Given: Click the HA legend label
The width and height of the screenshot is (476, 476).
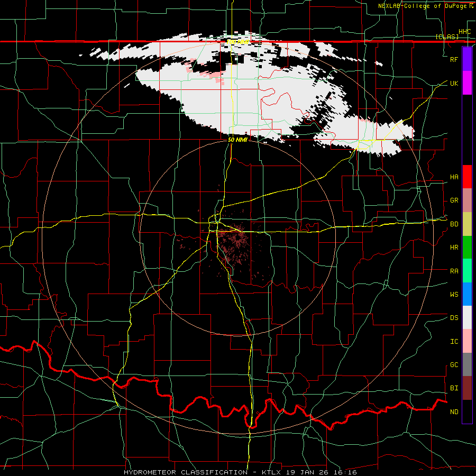Looking at the screenshot, I should pos(454,177).
